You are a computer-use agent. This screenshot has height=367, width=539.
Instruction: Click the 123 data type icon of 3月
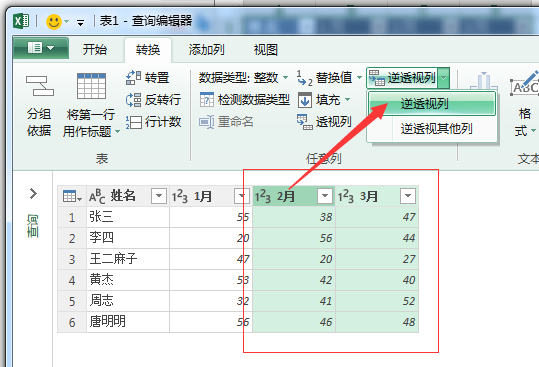pyautogui.click(x=346, y=197)
